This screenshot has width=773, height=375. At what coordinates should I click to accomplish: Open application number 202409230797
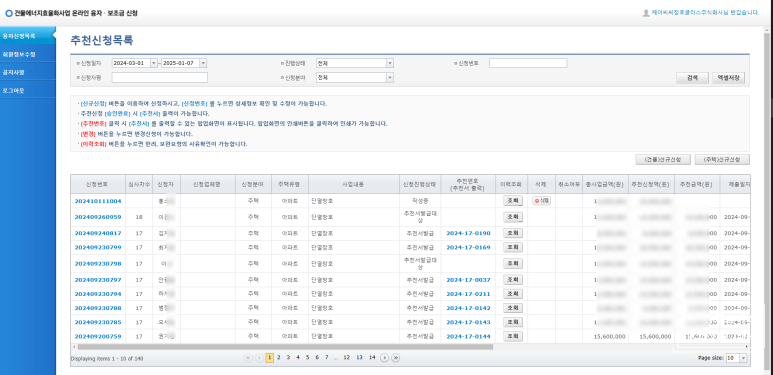point(98,280)
